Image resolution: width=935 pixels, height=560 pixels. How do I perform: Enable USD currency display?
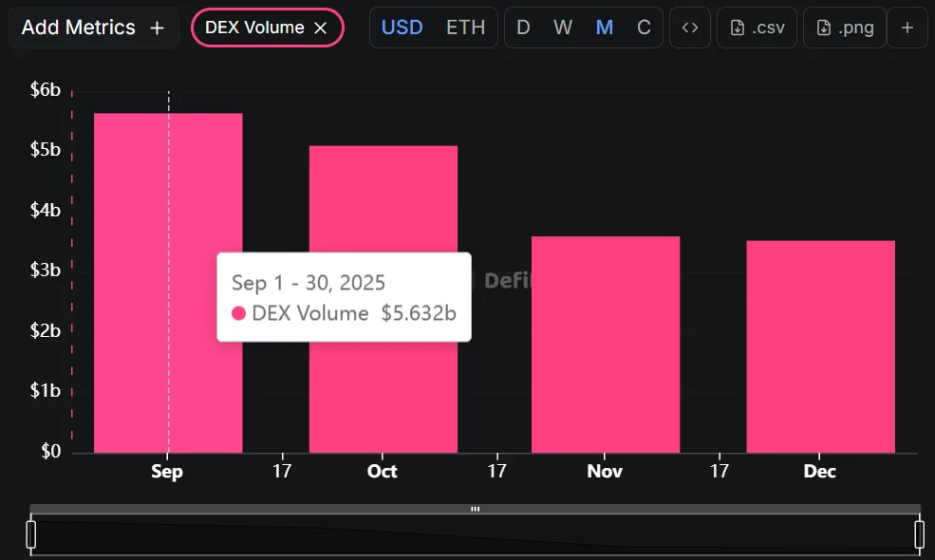(x=402, y=28)
